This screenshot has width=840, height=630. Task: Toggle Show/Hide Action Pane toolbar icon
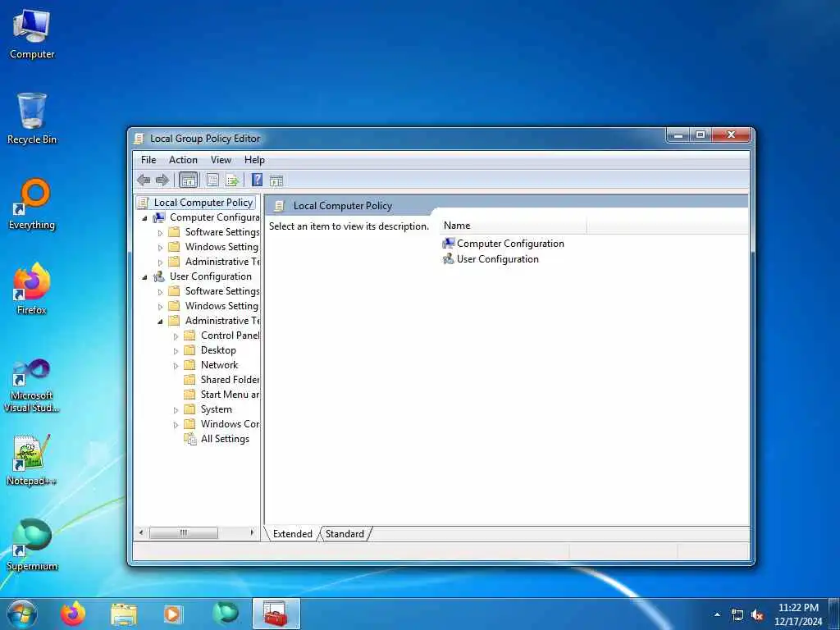(x=276, y=180)
